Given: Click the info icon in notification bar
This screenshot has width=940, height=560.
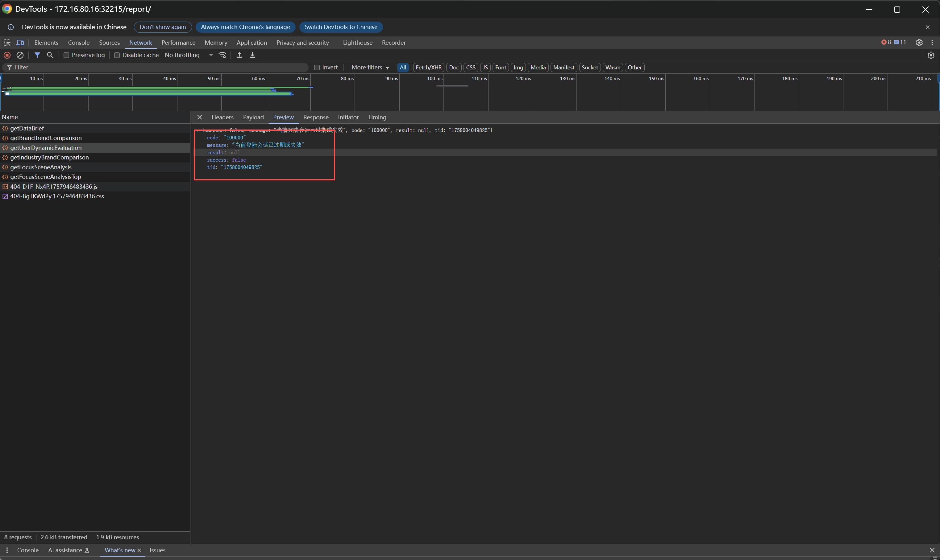Looking at the screenshot, I should coord(11,27).
